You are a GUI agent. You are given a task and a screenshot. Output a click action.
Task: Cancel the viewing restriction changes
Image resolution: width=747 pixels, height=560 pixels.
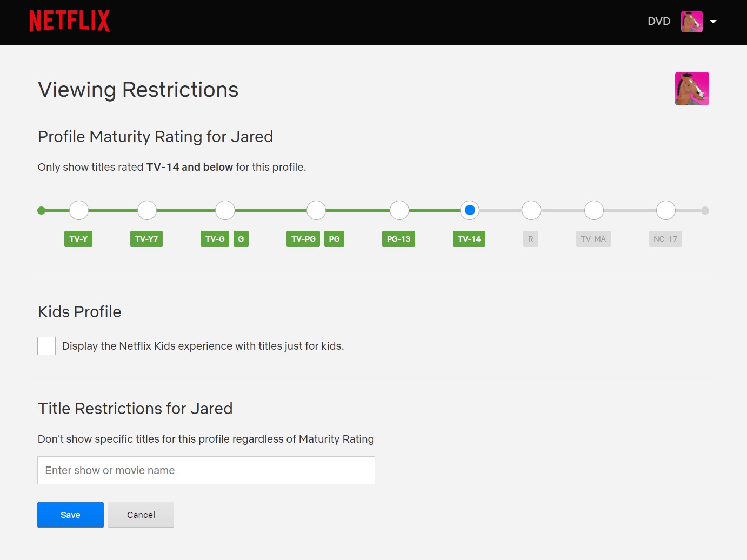141,515
